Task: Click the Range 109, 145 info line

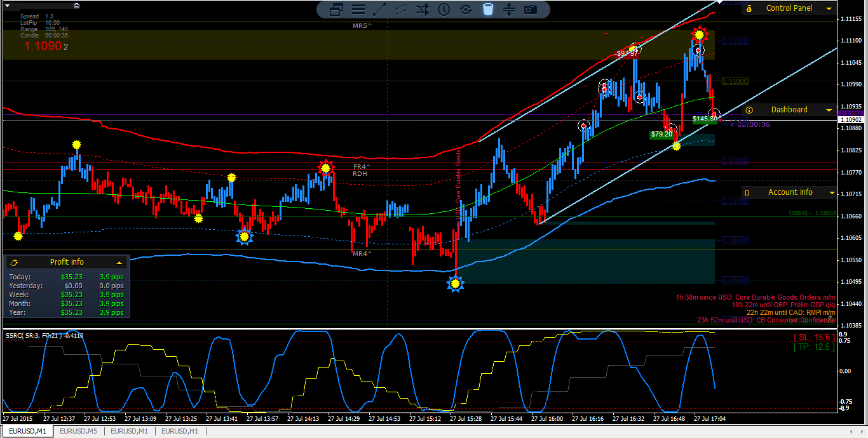Action: click(x=44, y=29)
